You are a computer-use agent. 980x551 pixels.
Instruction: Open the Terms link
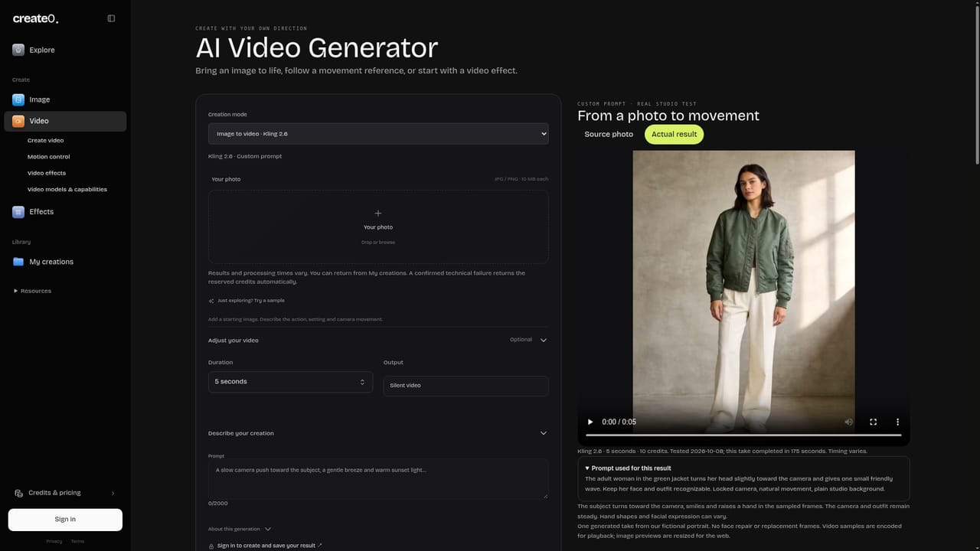77,541
